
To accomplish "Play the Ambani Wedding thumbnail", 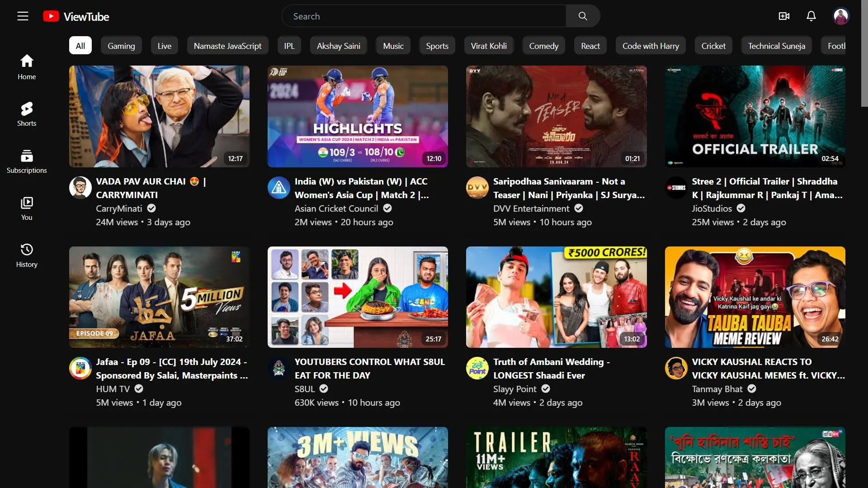I will (556, 297).
